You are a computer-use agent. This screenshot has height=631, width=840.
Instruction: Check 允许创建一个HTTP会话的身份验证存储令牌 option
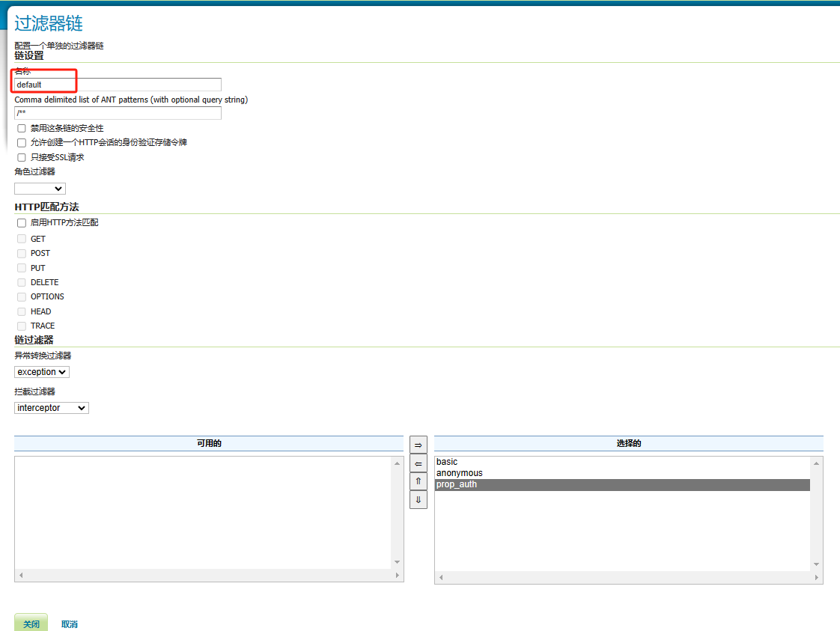pos(22,142)
